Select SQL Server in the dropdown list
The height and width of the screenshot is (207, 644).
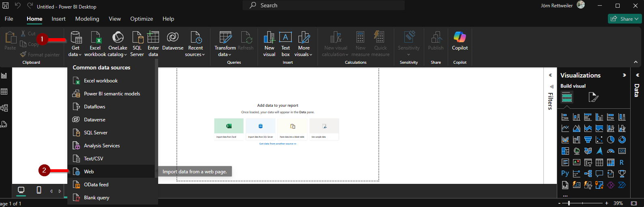[x=111, y=133]
